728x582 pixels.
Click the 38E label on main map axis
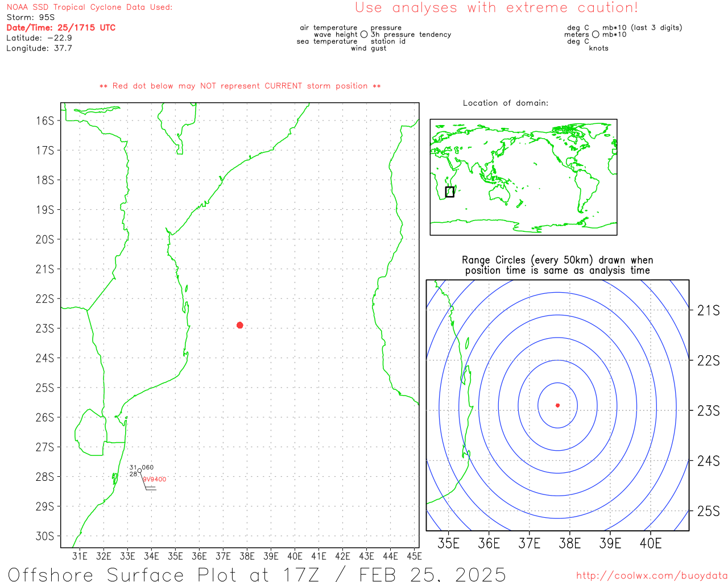[x=247, y=556]
